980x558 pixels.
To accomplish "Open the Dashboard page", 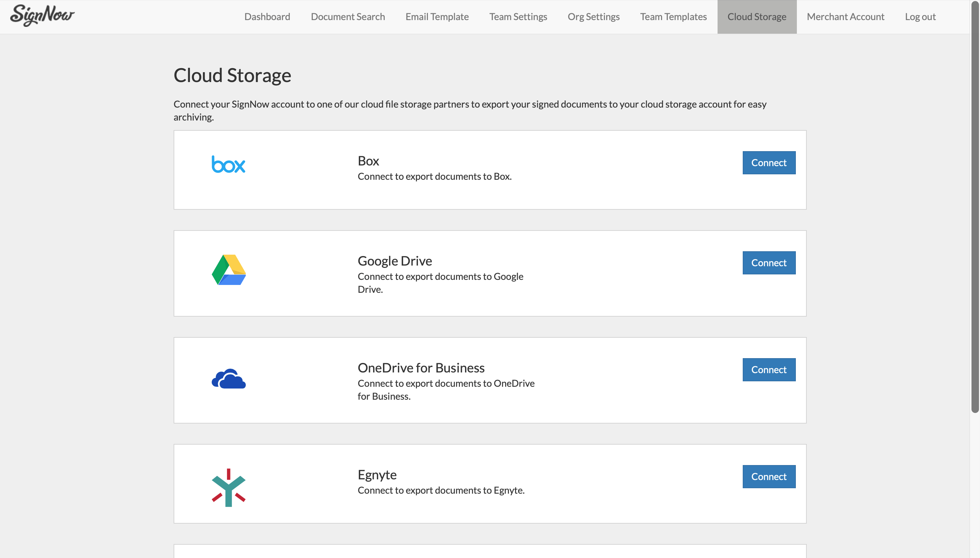I will [x=267, y=17].
